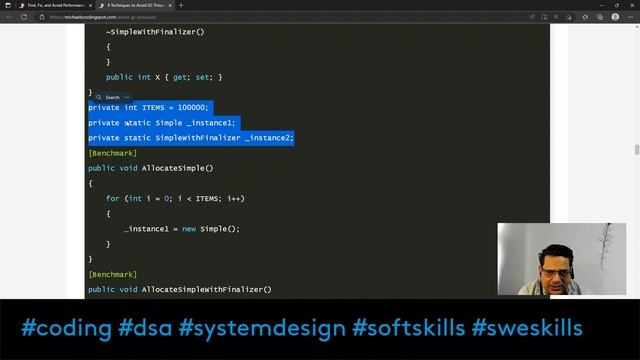This screenshot has width=640, height=360.
Task: View site information lock icon
Action: (42, 17)
